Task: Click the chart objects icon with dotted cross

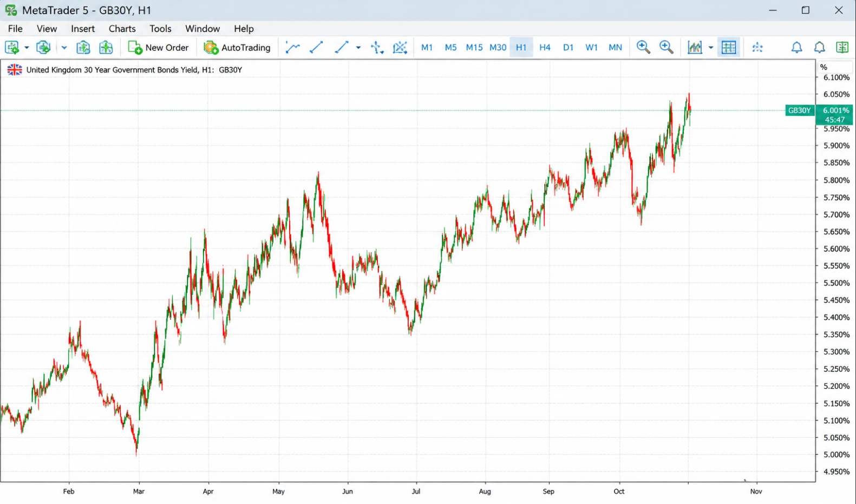Action: [400, 48]
